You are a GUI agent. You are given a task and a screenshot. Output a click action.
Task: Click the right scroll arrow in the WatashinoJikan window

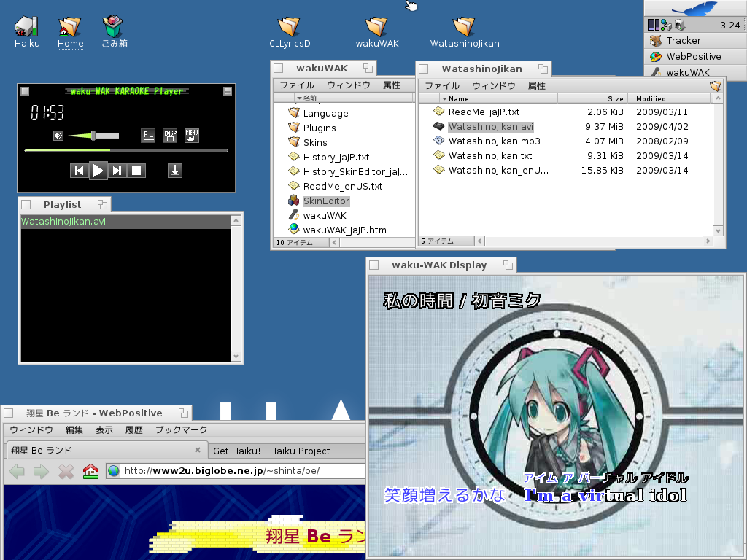[708, 241]
